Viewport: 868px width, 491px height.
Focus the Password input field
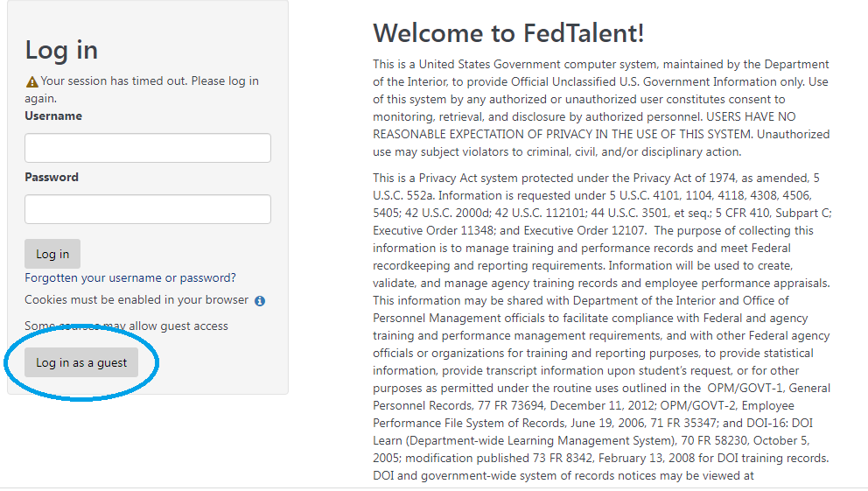pos(148,209)
